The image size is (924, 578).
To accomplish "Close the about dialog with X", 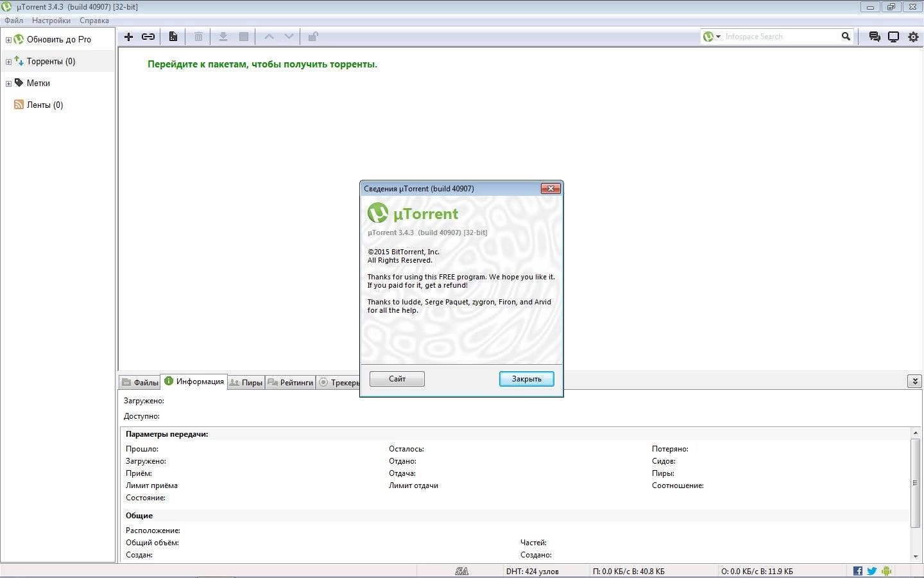I will [x=551, y=188].
